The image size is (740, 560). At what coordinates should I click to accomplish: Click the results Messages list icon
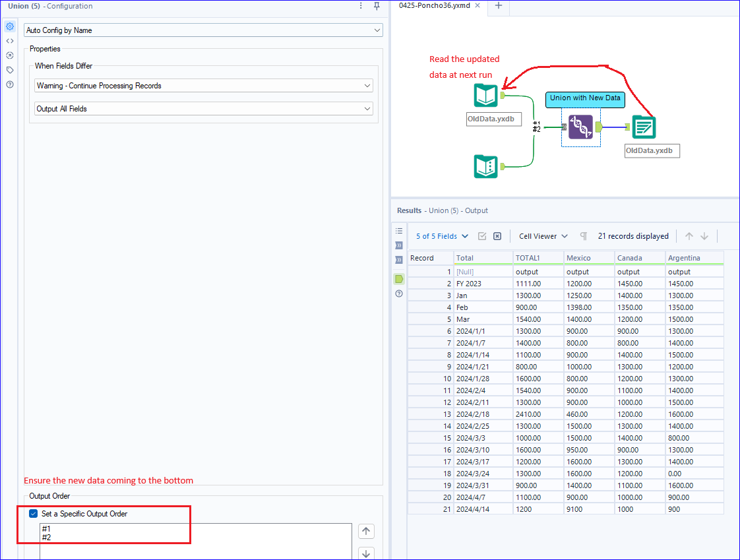pyautogui.click(x=399, y=231)
